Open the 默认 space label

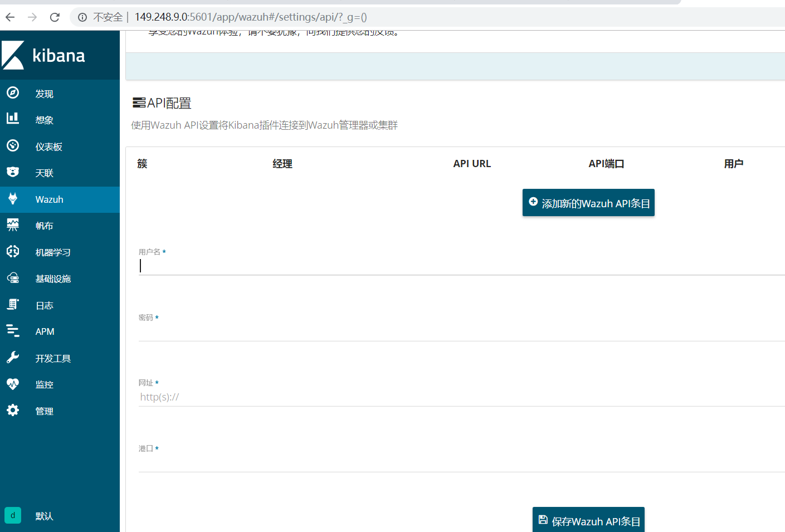click(45, 516)
